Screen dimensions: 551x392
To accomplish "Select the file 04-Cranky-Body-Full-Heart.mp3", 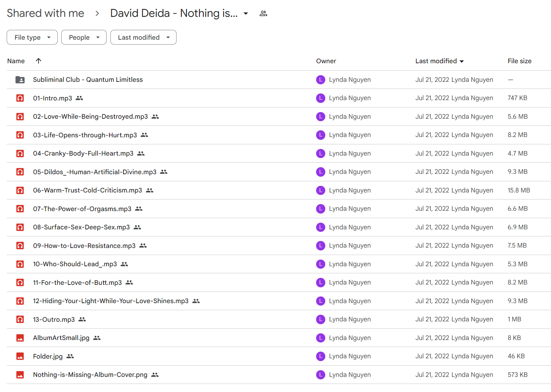I will coord(83,153).
